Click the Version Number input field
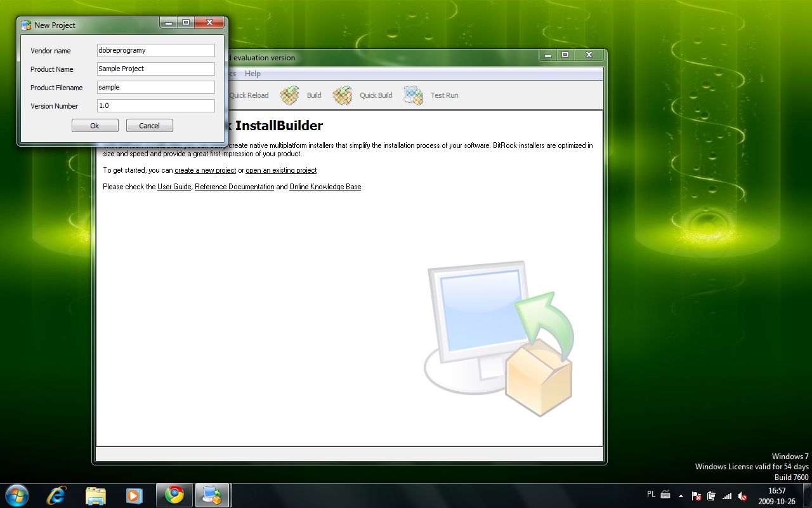The height and width of the screenshot is (508, 812). [155, 105]
